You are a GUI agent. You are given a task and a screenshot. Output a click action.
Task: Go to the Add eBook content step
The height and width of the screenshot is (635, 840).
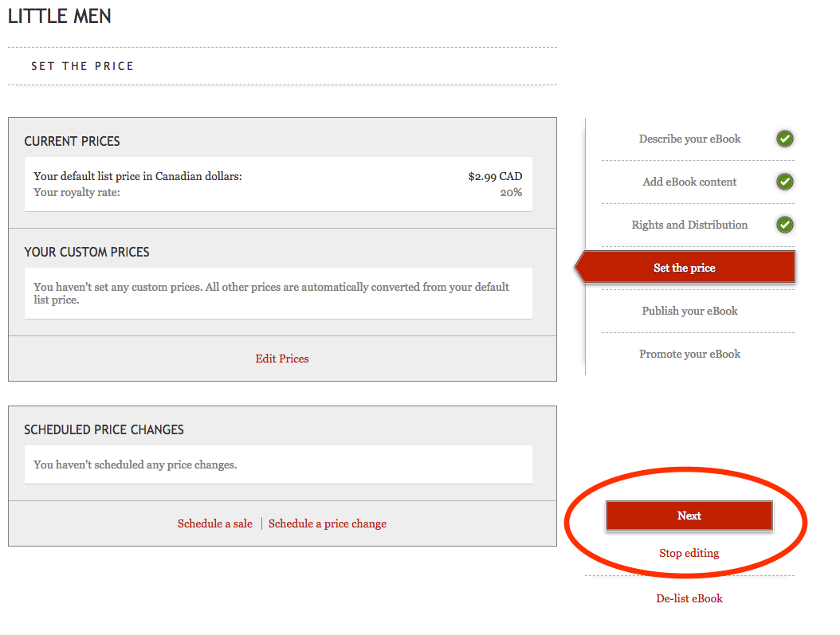[689, 182]
